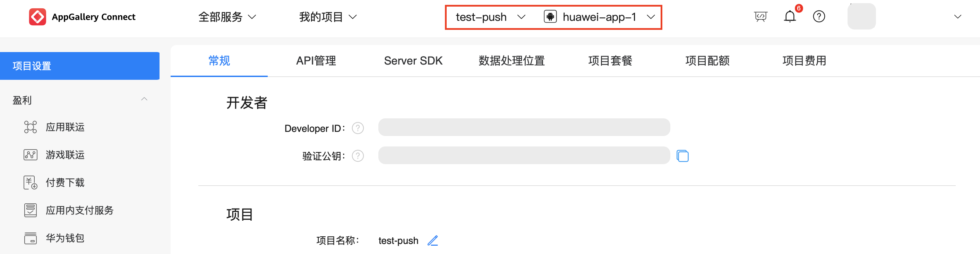This screenshot has height=254, width=980.
Task: Open 应用内支付服务 in the sidebar
Action: click(x=79, y=210)
